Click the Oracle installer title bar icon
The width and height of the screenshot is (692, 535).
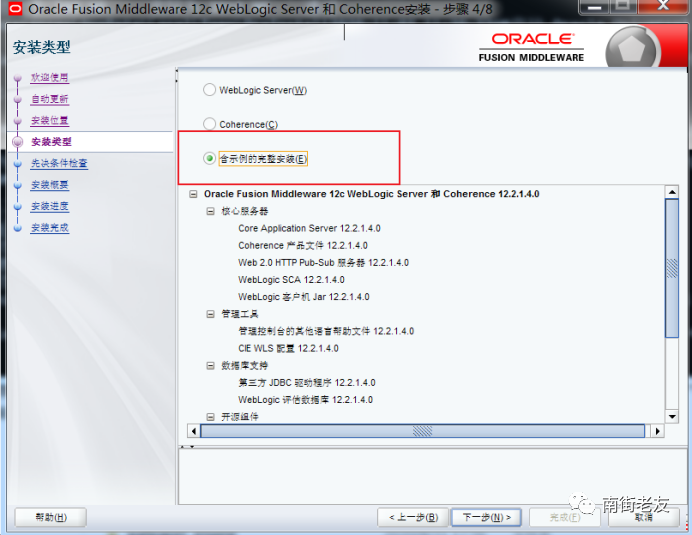click(15, 8)
